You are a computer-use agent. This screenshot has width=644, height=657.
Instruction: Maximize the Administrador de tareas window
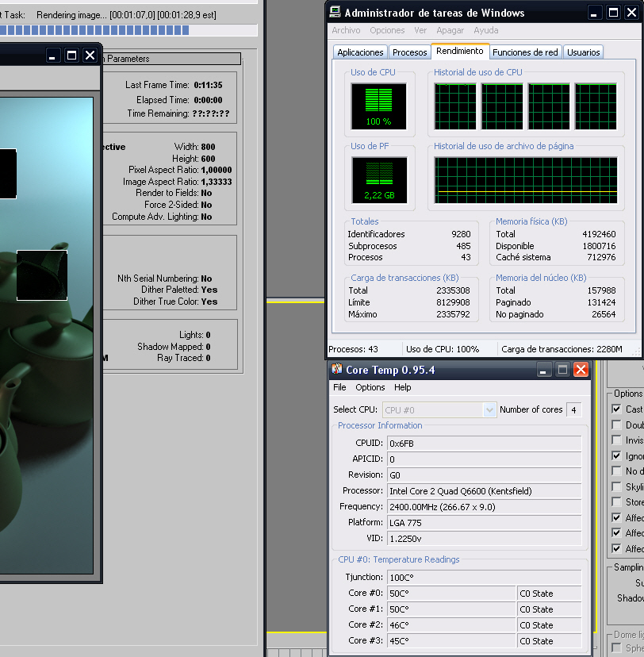[613, 13]
